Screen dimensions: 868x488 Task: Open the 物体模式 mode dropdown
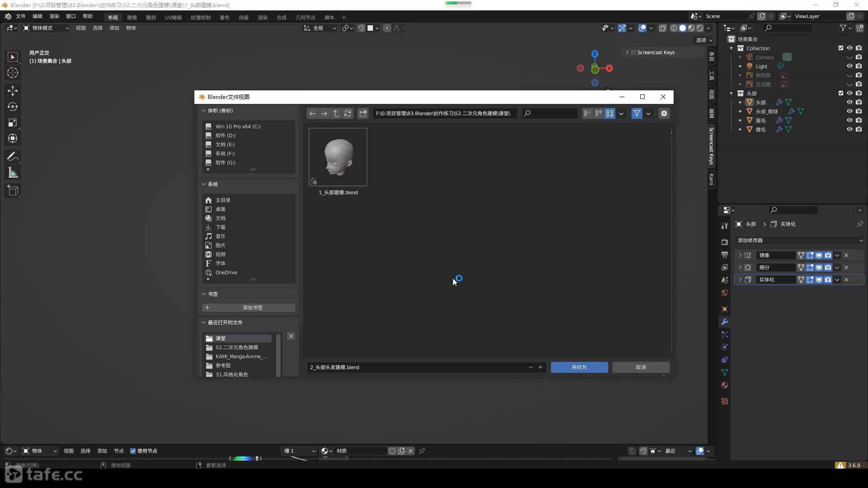click(x=46, y=28)
